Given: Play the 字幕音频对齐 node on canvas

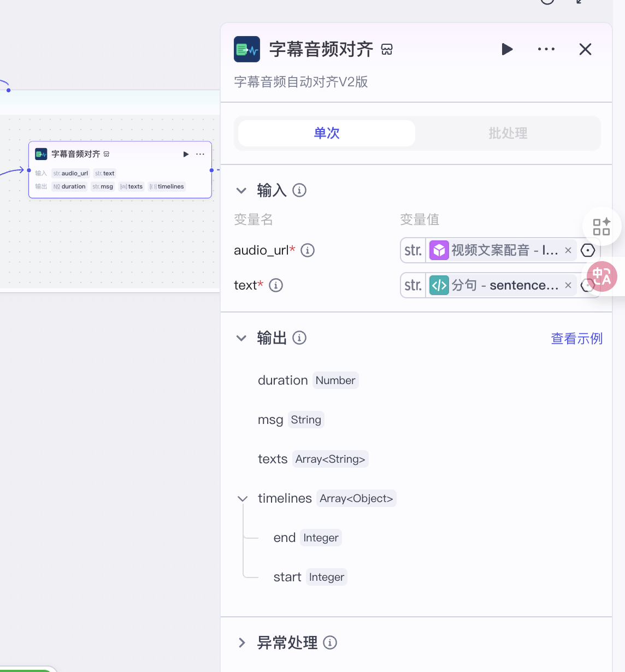Looking at the screenshot, I should tap(186, 155).
